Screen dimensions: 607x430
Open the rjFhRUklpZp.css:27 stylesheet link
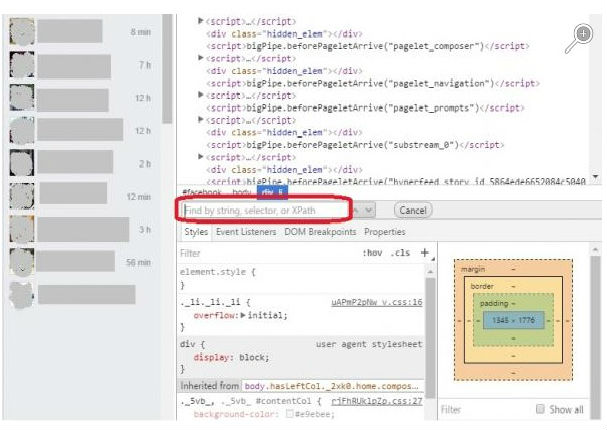pyautogui.click(x=377, y=401)
